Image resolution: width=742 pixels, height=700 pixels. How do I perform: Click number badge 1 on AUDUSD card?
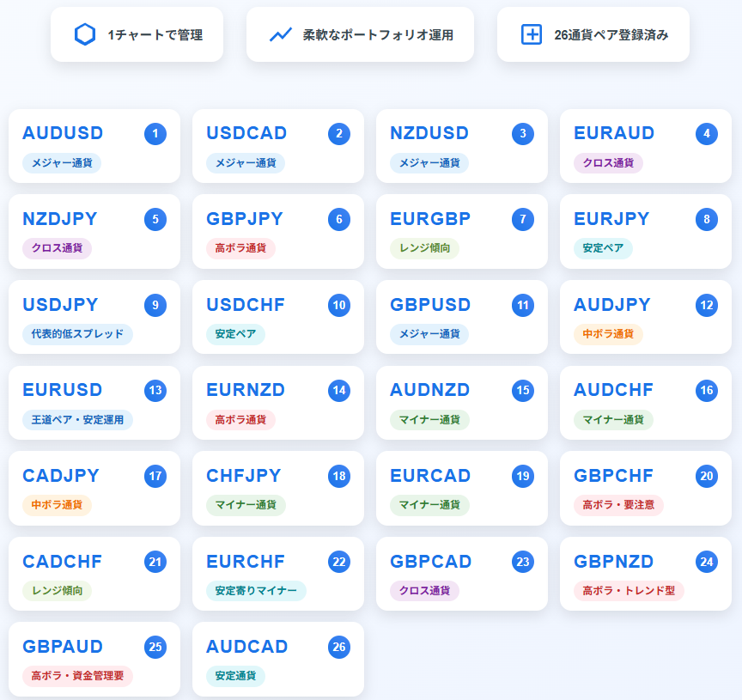point(155,134)
